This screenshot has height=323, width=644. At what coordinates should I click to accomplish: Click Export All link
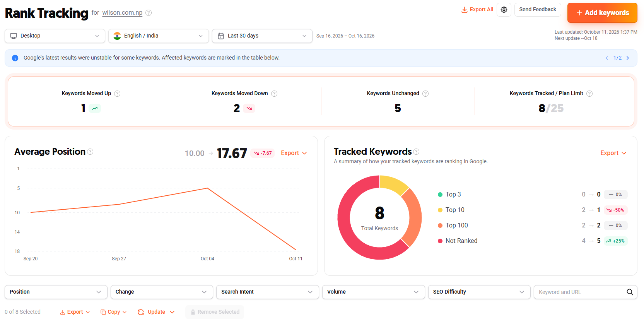pos(477,10)
